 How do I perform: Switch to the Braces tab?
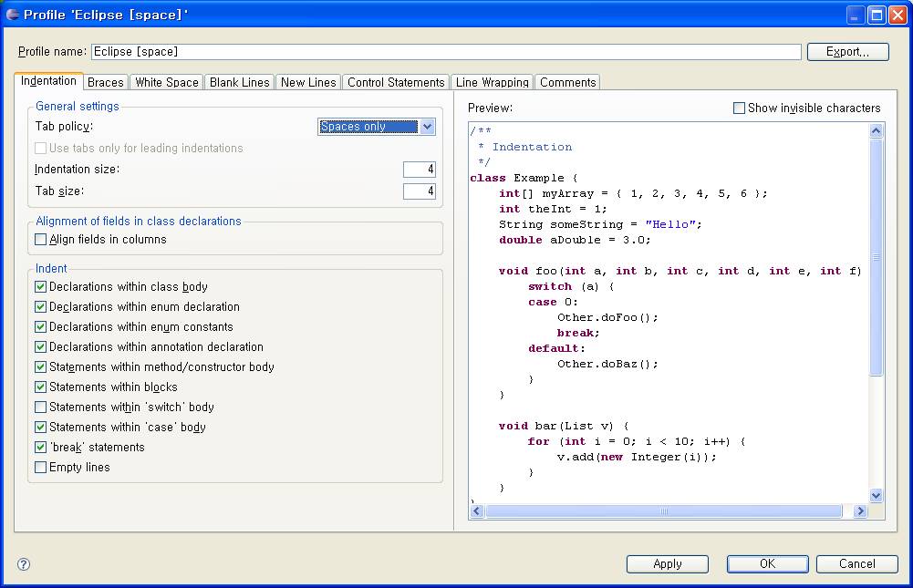point(106,83)
